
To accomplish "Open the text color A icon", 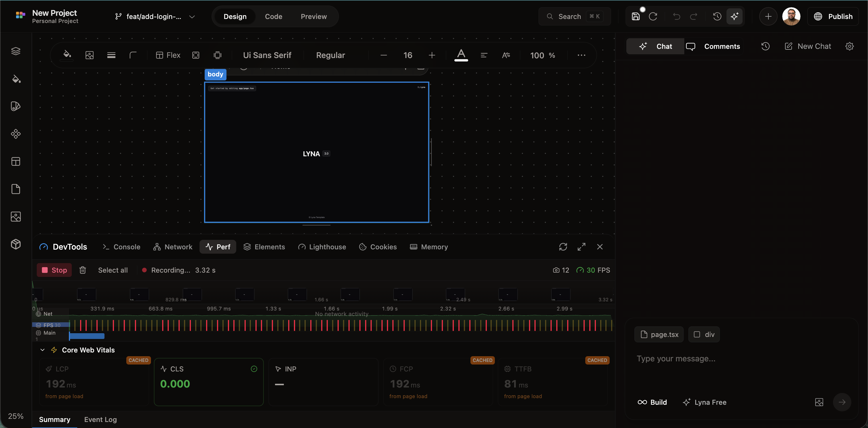I will [461, 55].
